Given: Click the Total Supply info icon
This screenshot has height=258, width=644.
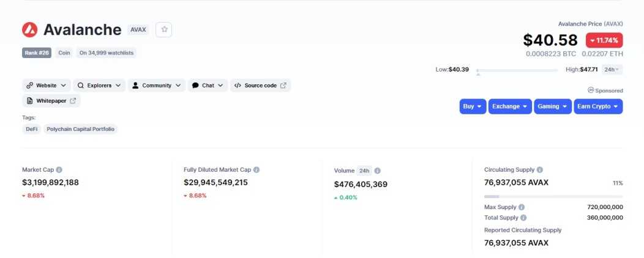Looking at the screenshot, I should [523, 218].
